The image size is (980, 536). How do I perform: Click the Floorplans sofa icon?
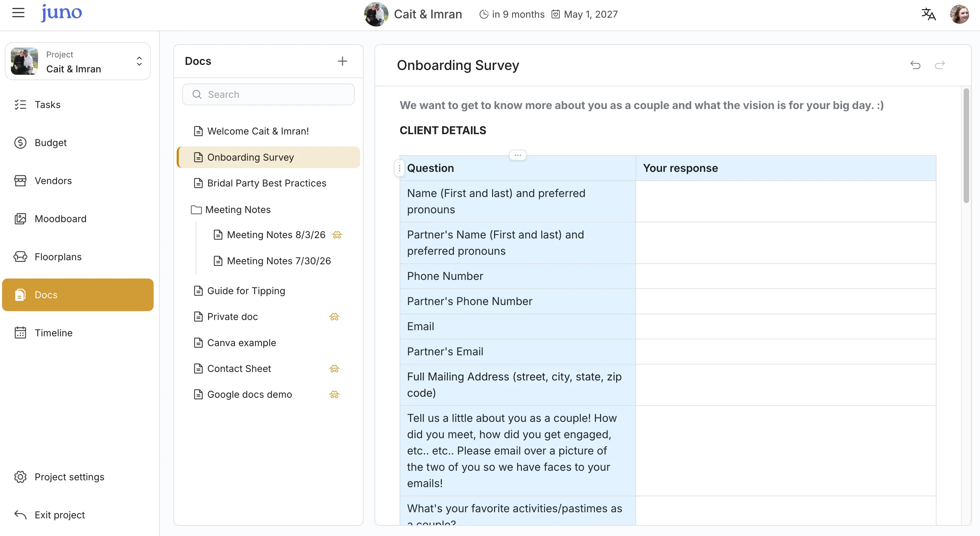pos(20,257)
